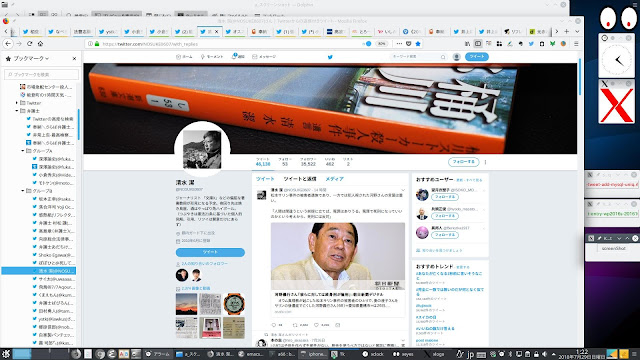Open Twitter Messages navigation item
The image size is (640, 360).
click(264, 57)
